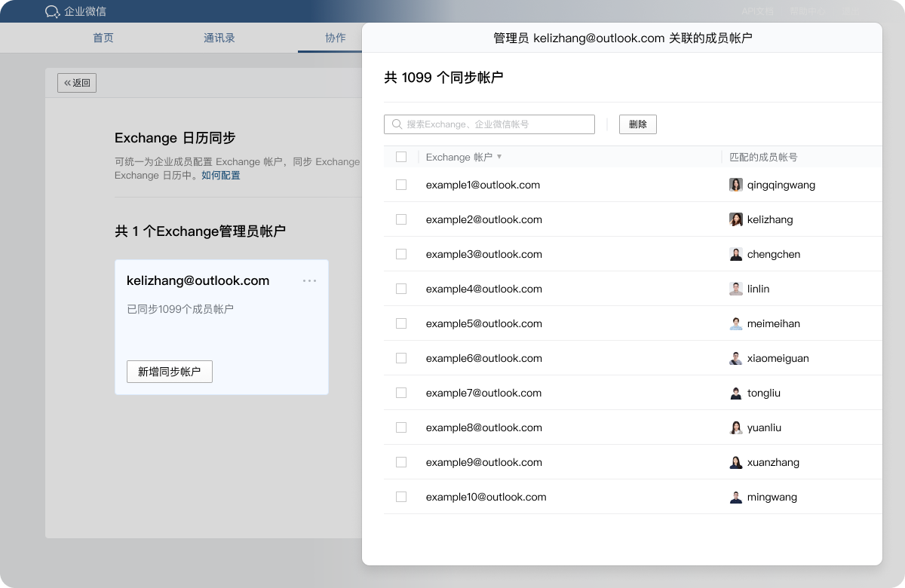Click the 删除 button
This screenshot has height=588, width=905.
coord(638,124)
